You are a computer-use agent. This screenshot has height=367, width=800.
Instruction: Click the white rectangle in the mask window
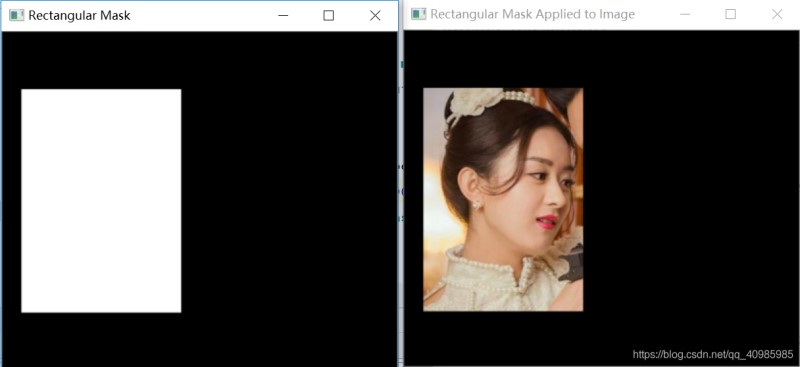point(101,201)
